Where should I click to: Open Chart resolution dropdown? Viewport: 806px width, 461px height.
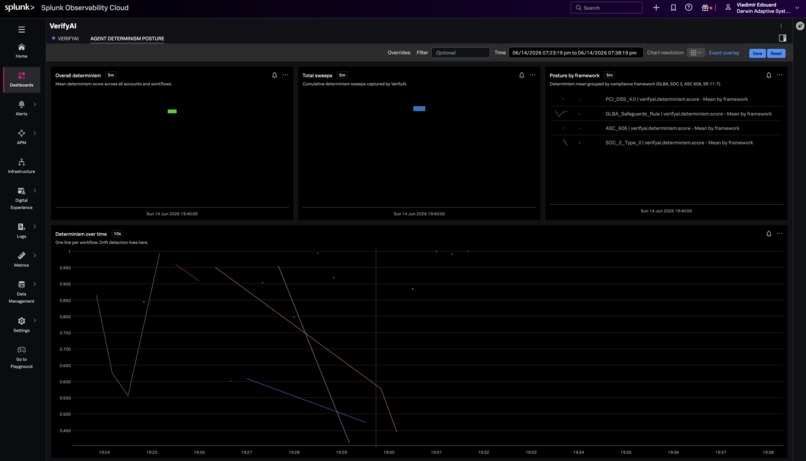click(695, 53)
